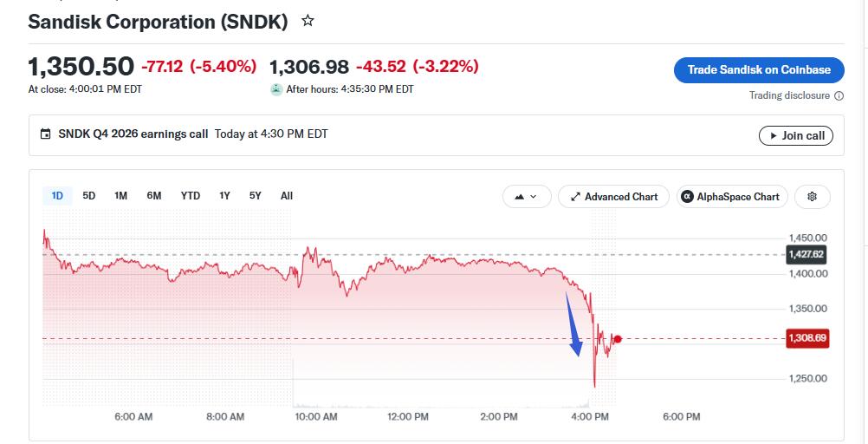Click the calendar icon beside earnings call

[45, 134]
